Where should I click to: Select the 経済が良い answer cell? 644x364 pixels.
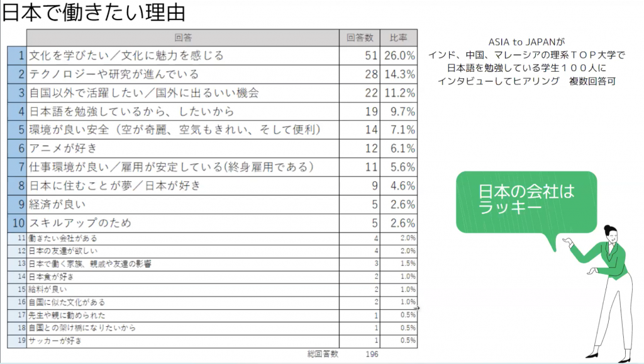(183, 205)
